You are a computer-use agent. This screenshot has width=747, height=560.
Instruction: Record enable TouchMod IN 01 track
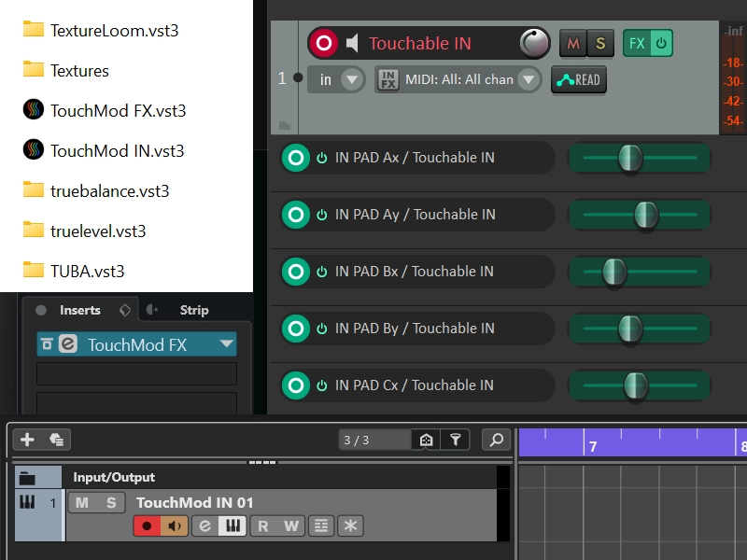point(147,525)
